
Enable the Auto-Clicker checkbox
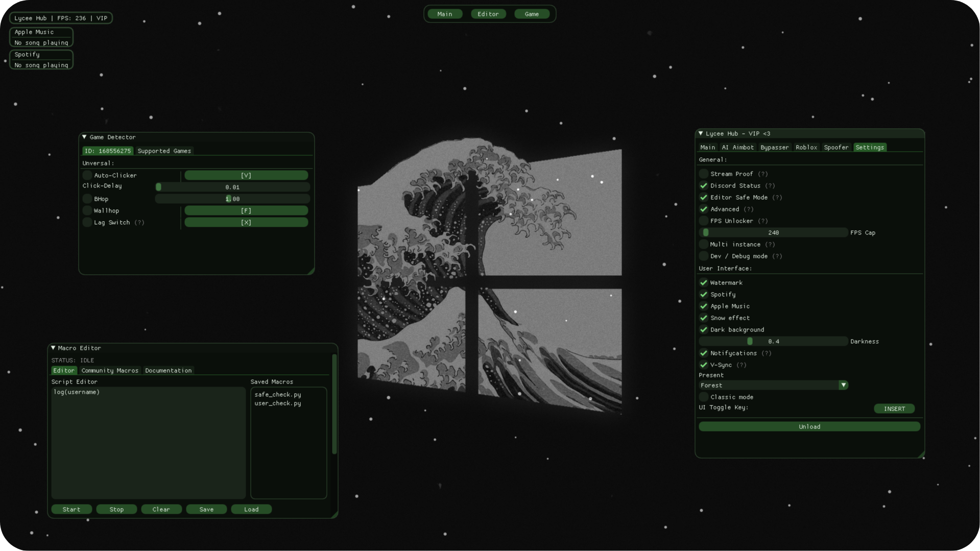[x=87, y=175]
